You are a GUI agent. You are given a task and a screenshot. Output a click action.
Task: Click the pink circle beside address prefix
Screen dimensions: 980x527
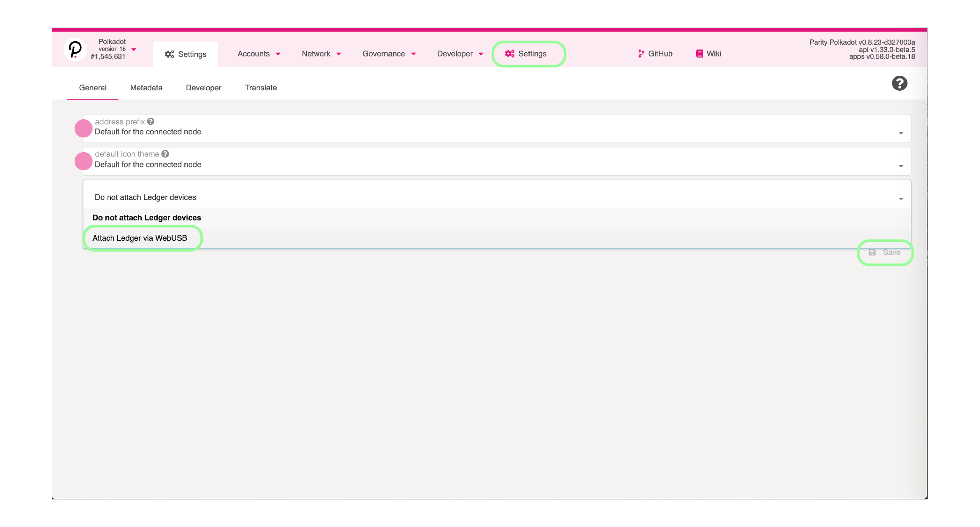[83, 128]
